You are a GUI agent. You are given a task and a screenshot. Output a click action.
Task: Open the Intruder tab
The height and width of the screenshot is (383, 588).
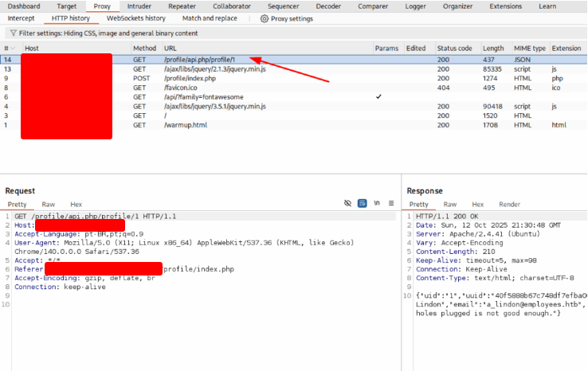pyautogui.click(x=139, y=6)
